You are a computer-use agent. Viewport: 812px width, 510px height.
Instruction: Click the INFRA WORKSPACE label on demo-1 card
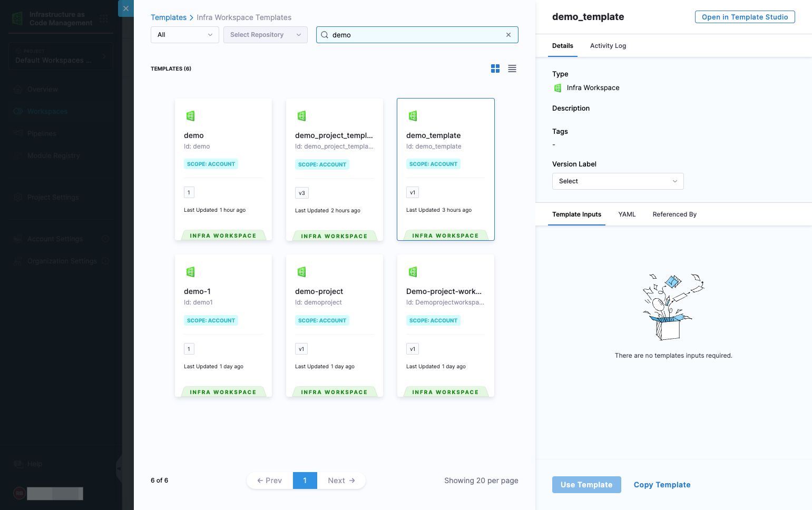point(223,392)
